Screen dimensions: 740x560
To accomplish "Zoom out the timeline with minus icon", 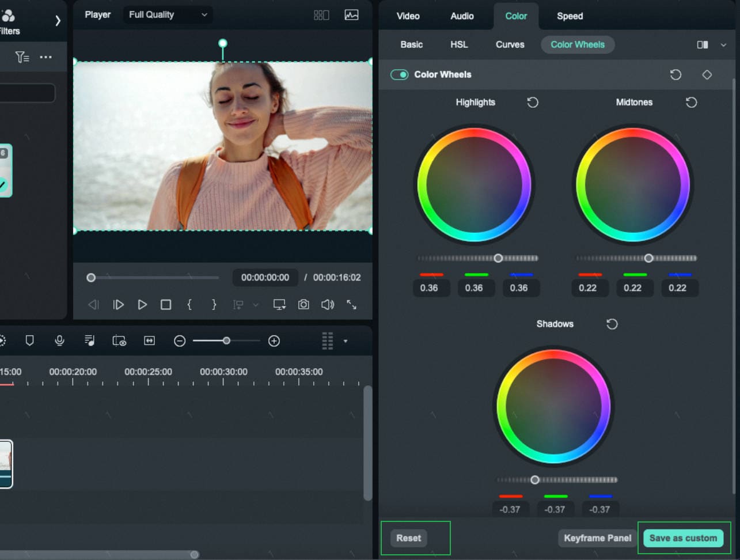I will click(x=180, y=341).
